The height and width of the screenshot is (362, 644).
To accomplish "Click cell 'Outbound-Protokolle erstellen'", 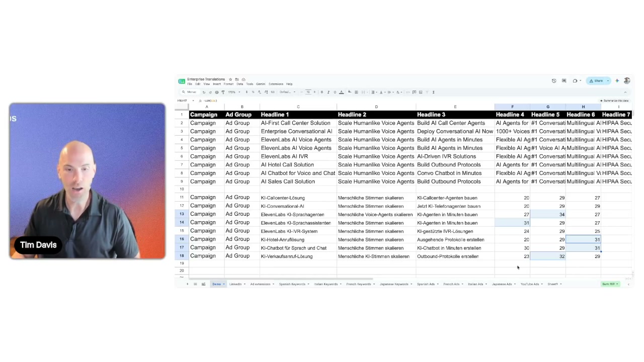I will [x=455, y=256].
